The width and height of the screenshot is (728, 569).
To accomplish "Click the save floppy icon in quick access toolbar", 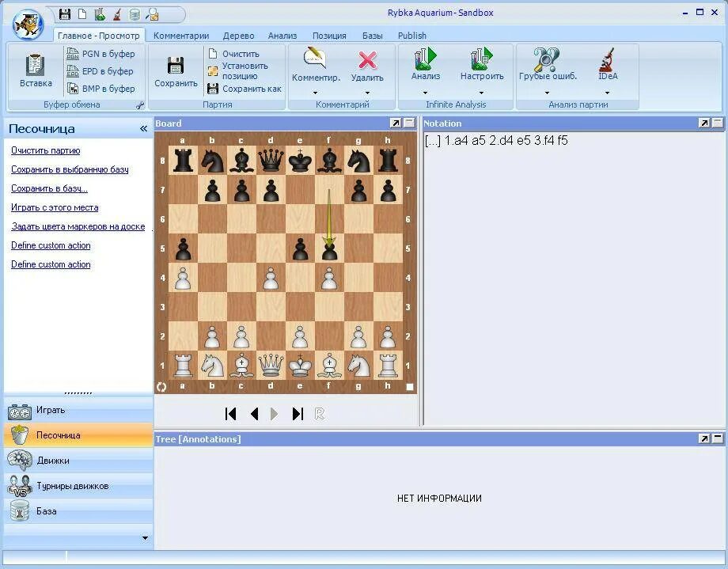I will tap(65, 14).
